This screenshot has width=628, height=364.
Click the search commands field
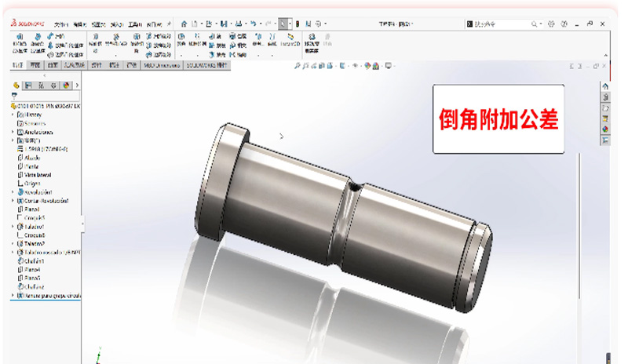point(502,24)
